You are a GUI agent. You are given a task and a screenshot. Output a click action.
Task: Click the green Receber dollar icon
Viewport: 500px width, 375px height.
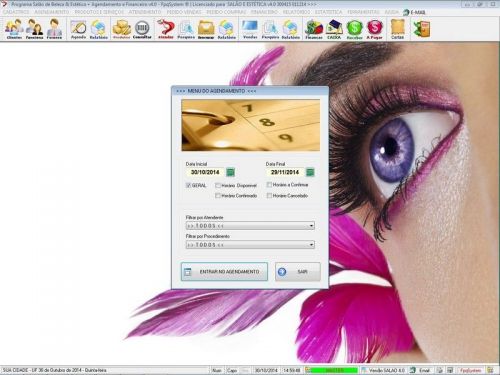pyautogui.click(x=354, y=29)
